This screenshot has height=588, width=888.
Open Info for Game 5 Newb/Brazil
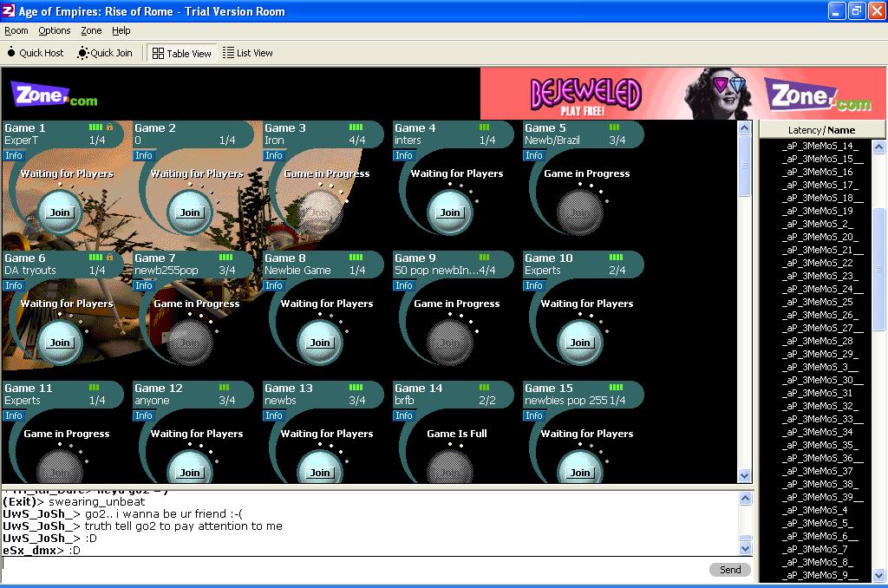533,155
